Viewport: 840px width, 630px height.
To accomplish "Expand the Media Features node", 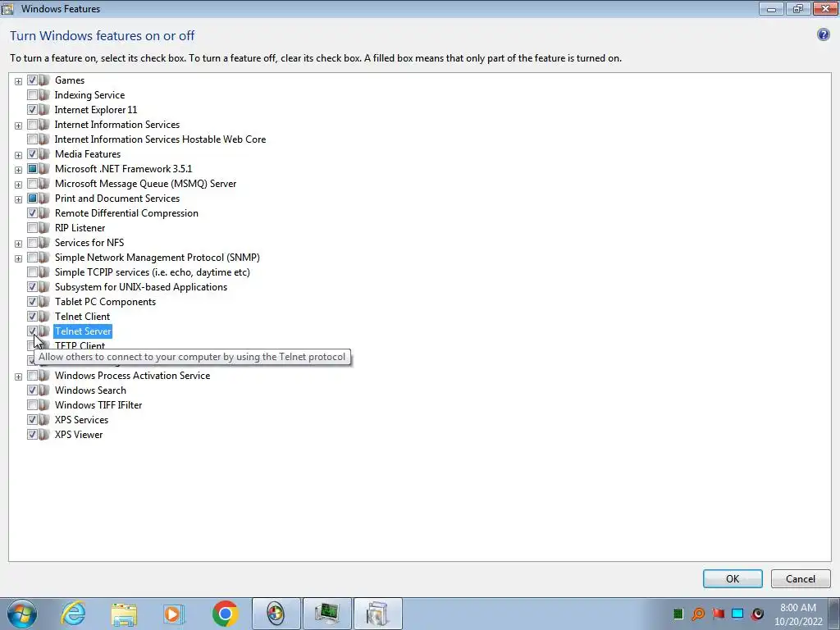I will tap(18, 155).
